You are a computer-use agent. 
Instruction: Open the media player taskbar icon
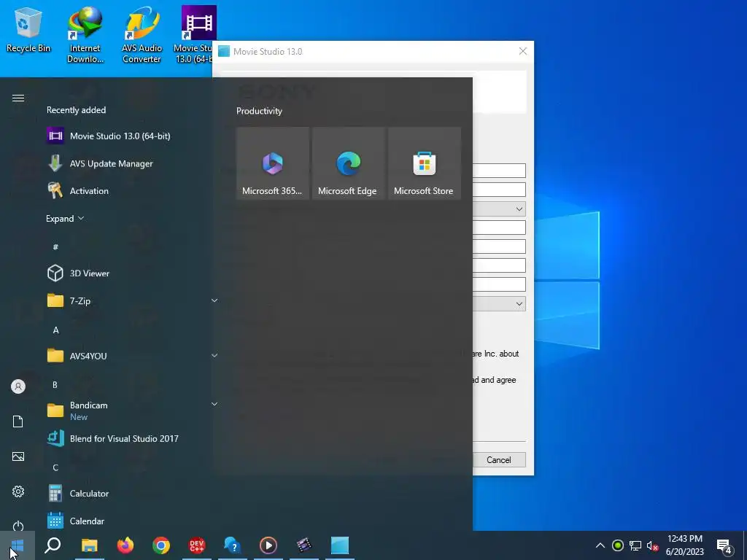click(268, 545)
